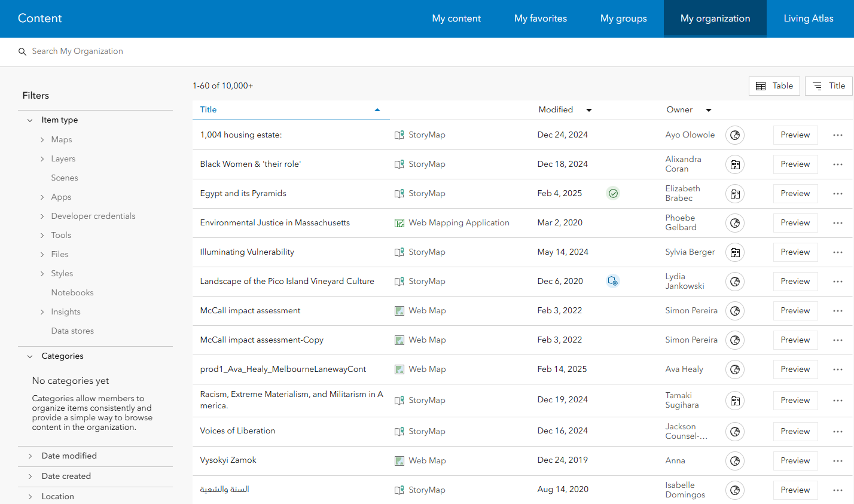Viewport: 854px width, 504px height.
Task: Open the Owner column sort dropdown
Action: 709,110
